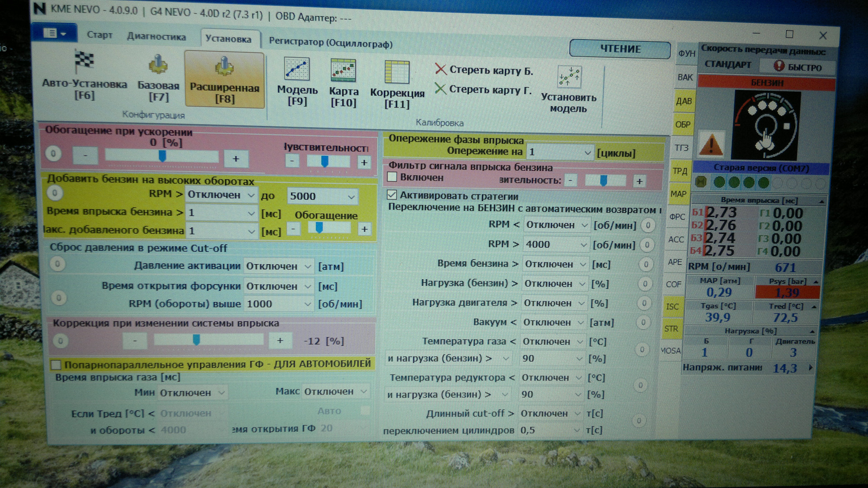The width and height of the screenshot is (868, 488).
Task: Click the orange warning triangle icon
Action: [x=710, y=145]
